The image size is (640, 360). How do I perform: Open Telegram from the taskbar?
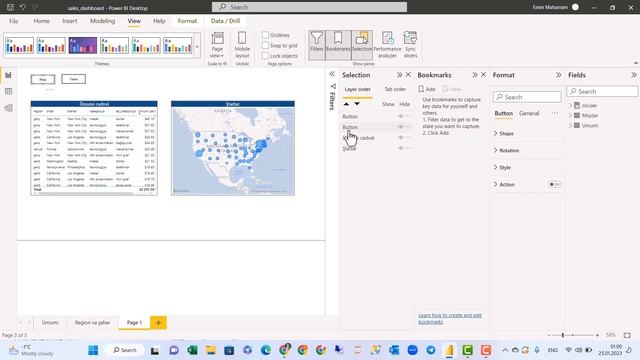point(431,350)
